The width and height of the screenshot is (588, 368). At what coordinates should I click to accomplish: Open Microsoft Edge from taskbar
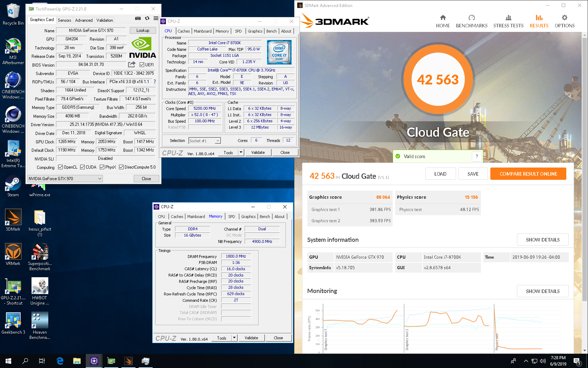pyautogui.click(x=60, y=361)
